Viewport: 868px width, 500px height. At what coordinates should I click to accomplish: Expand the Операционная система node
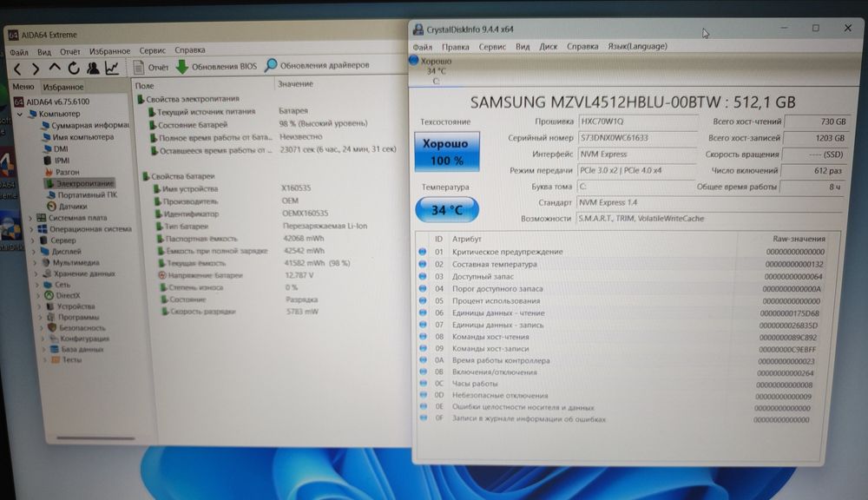(31, 229)
